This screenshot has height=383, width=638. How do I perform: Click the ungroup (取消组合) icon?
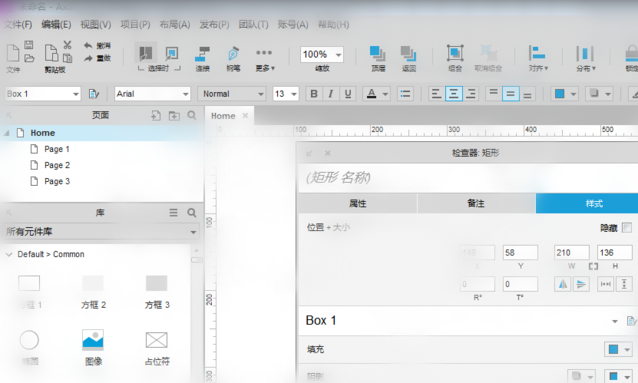(488, 53)
